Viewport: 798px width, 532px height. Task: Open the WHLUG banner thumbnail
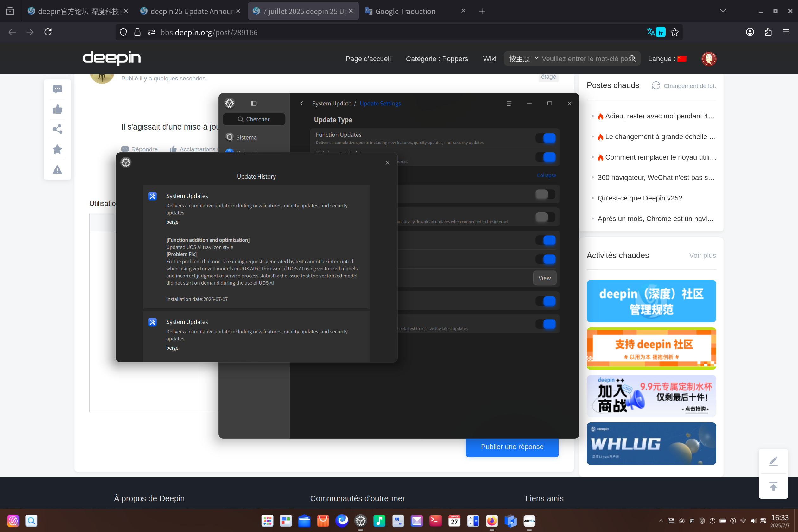[x=651, y=443]
